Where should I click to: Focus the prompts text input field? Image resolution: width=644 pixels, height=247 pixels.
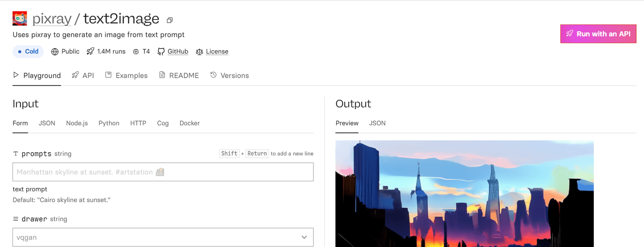[163, 172]
